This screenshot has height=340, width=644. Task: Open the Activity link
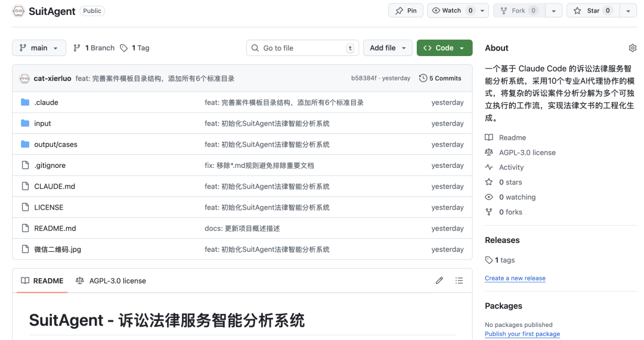512,167
